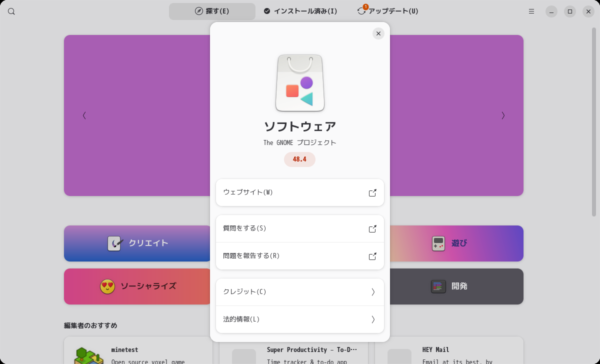Click external link icon beside 問題を報告する(R)

click(372, 256)
